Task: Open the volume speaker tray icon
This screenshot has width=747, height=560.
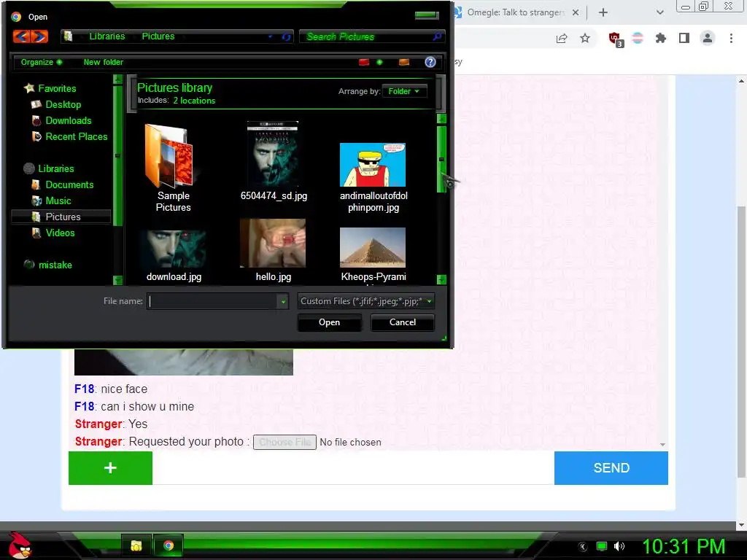Action: pyautogui.click(x=619, y=546)
